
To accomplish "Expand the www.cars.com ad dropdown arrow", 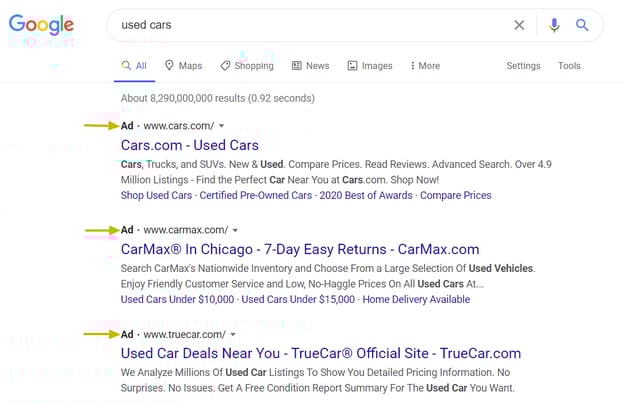I will [x=222, y=126].
